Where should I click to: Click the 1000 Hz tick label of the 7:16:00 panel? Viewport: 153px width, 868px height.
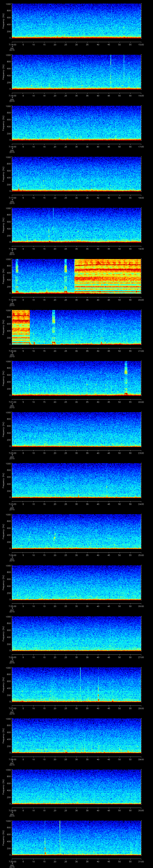pos(8,107)
